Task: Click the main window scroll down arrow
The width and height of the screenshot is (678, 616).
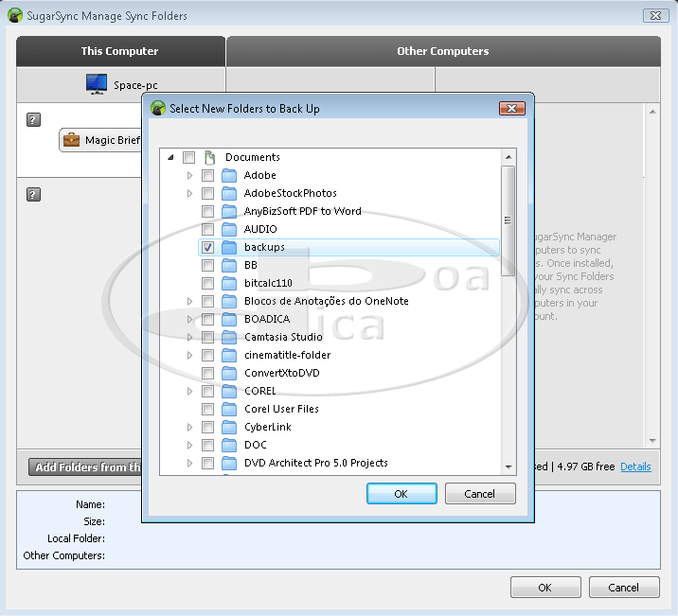Action: (652, 441)
